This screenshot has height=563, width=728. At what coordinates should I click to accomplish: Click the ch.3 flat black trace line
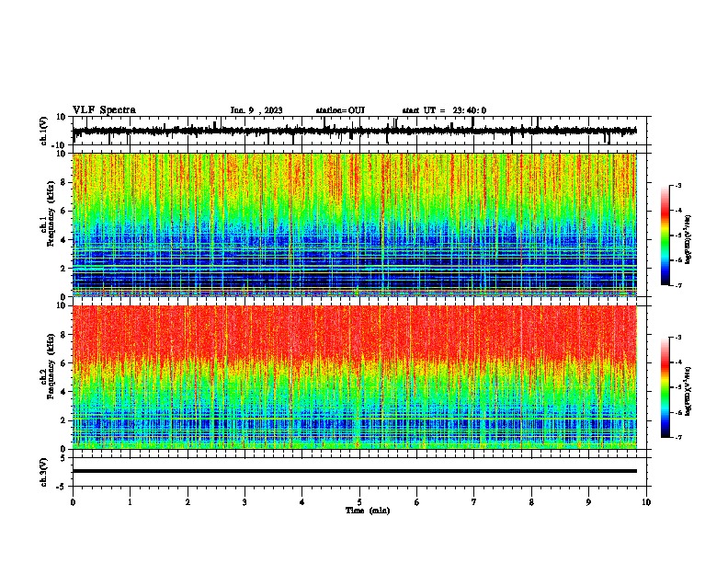tap(354, 471)
